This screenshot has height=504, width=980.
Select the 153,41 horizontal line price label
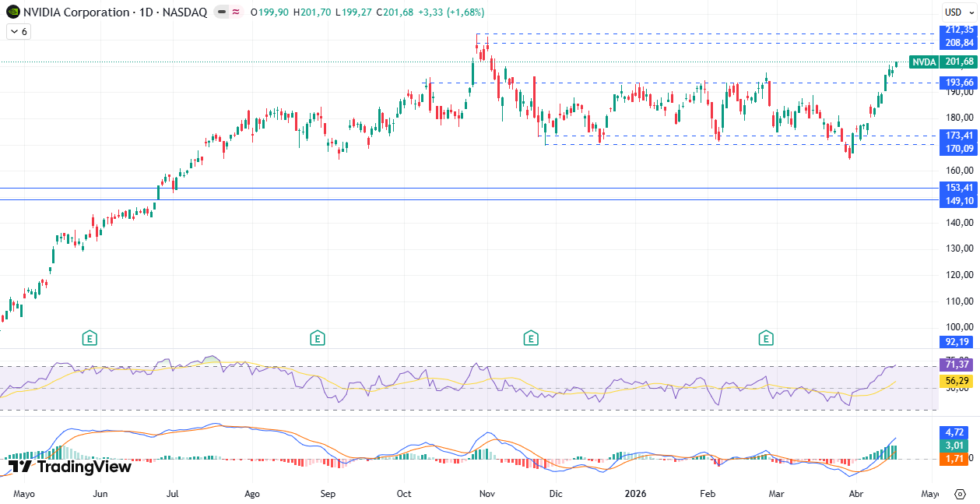click(x=957, y=188)
